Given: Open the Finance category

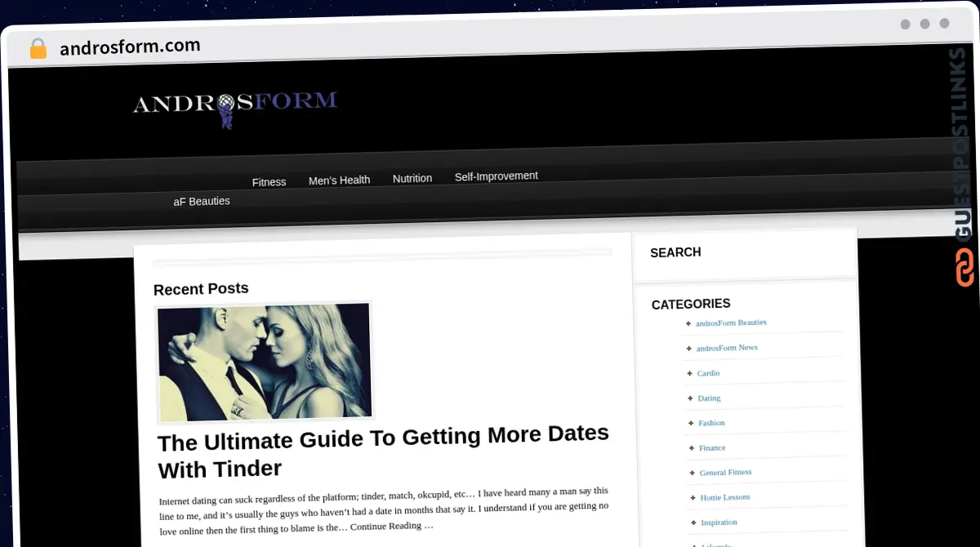Looking at the screenshot, I should tap(712, 447).
